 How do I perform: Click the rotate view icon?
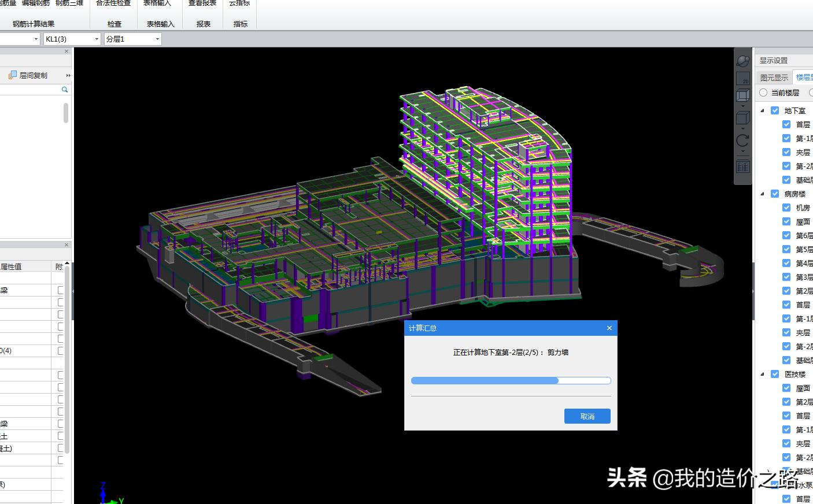coord(743,140)
